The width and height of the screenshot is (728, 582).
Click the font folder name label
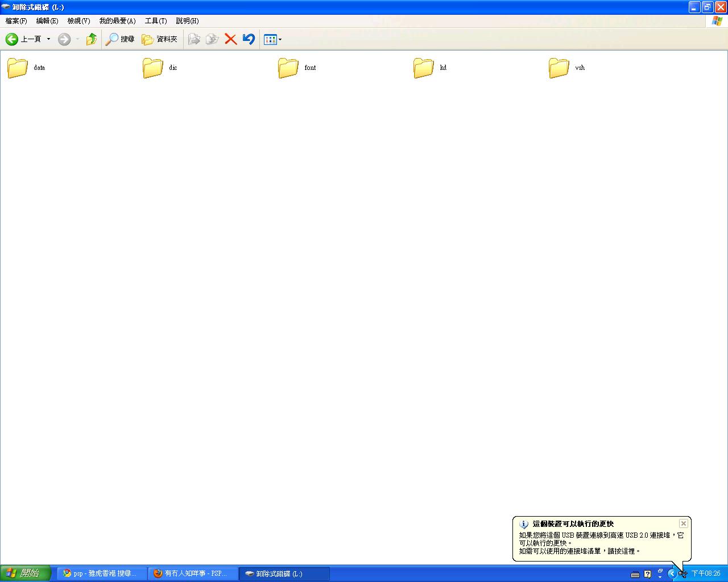click(x=310, y=68)
